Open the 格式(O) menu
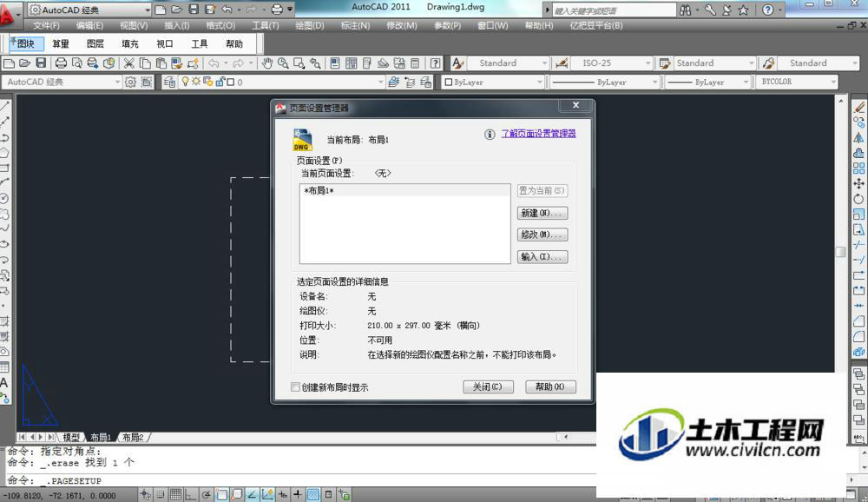868x502 pixels. (x=220, y=25)
